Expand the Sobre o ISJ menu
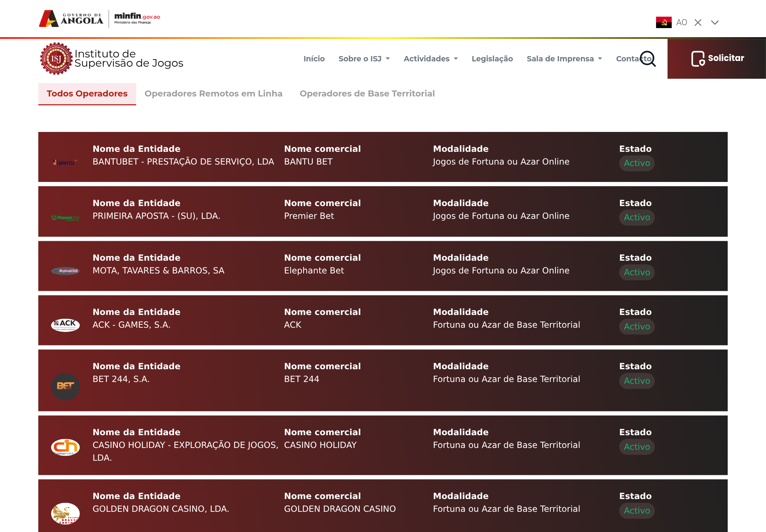766x532 pixels. pyautogui.click(x=364, y=59)
